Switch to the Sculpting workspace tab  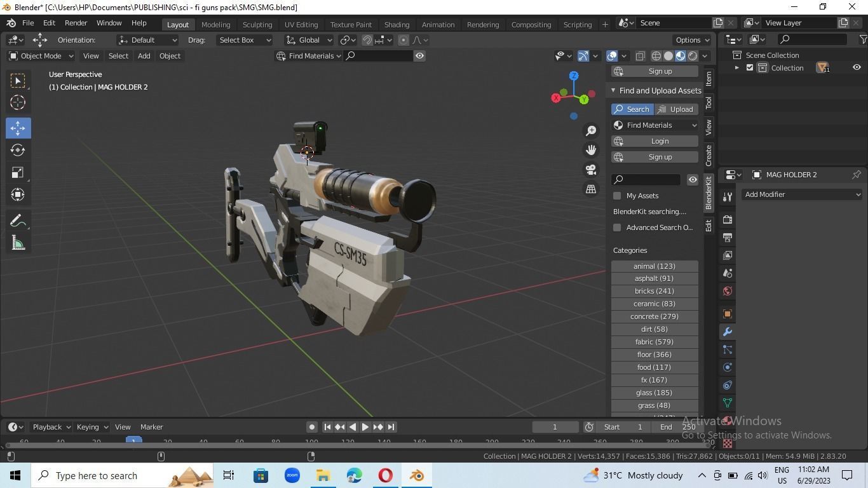point(257,24)
